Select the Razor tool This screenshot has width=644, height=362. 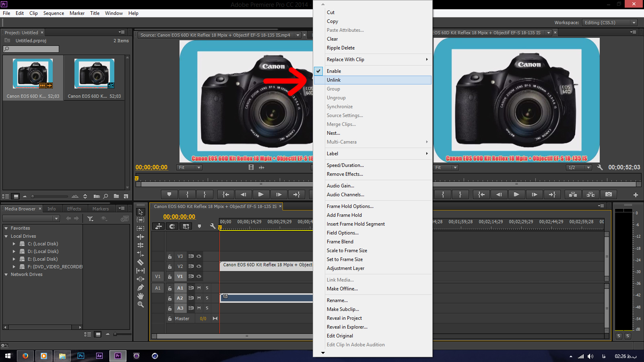[x=140, y=262]
